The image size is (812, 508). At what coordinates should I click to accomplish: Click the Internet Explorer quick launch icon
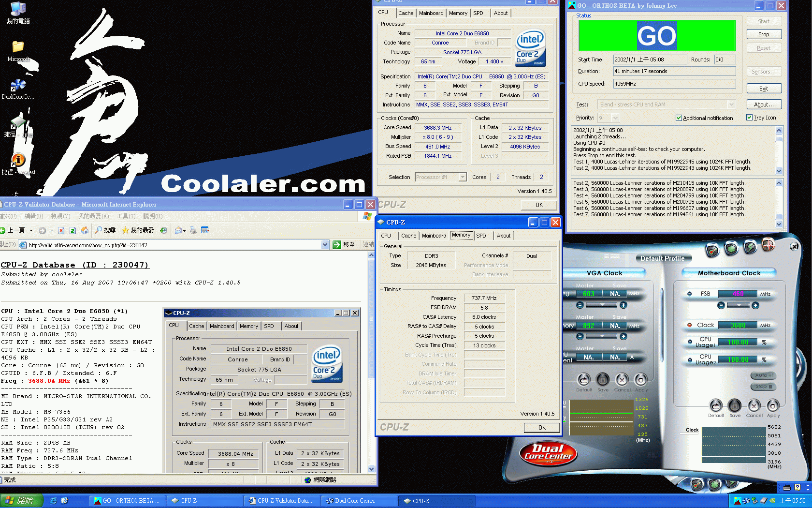pos(53,501)
